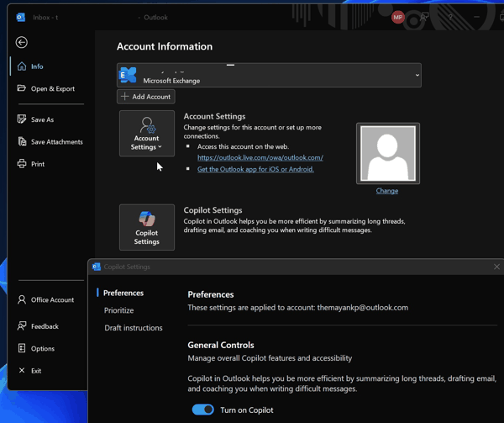This screenshot has height=423, width=504.
Task: Click the profile picture placeholder
Action: pos(388,153)
